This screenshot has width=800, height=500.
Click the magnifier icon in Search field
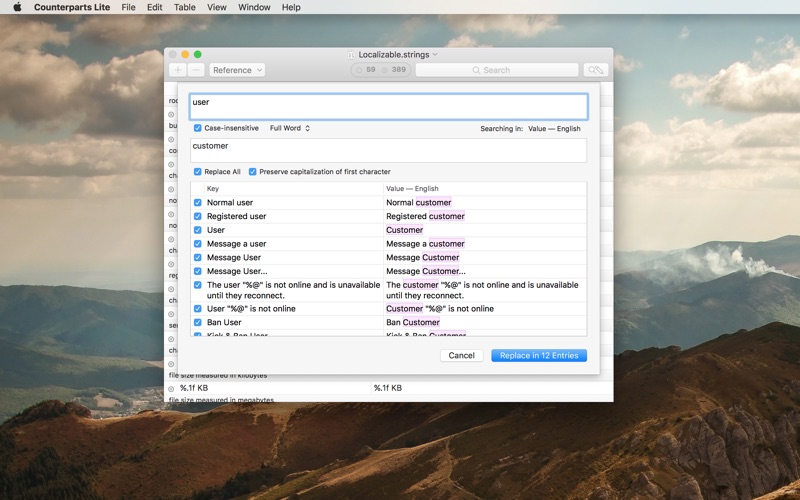point(476,70)
